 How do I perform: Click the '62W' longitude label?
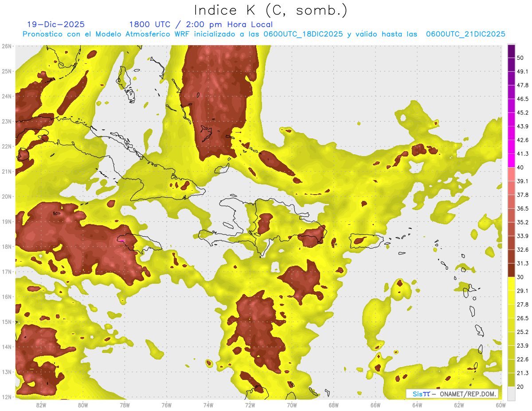[x=459, y=405]
